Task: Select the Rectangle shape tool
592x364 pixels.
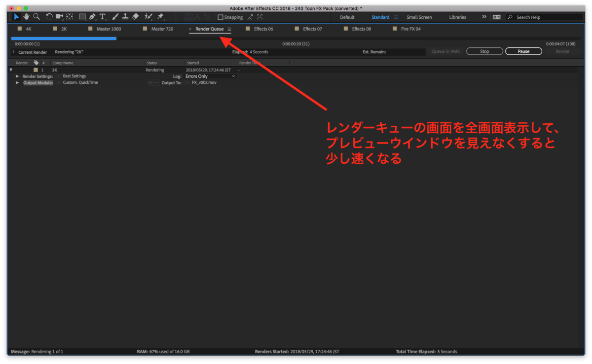Action: click(x=82, y=17)
